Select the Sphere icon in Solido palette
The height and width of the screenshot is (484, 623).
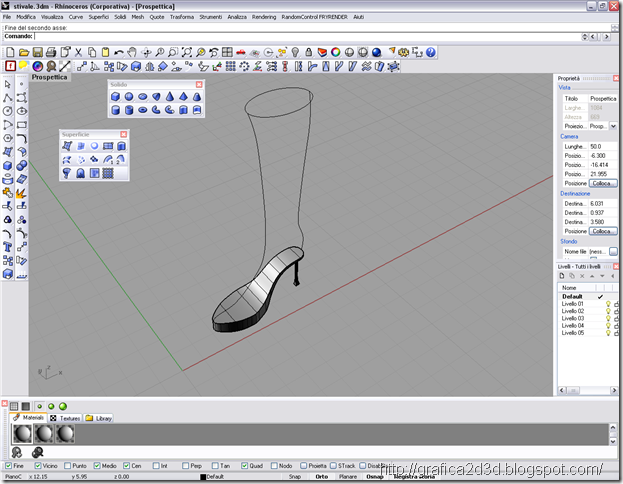(129, 97)
